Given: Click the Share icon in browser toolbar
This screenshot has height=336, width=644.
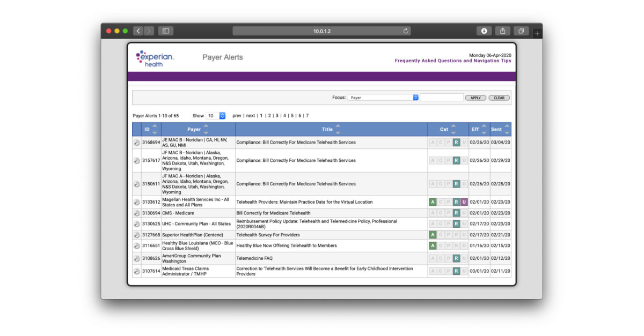Looking at the screenshot, I should coord(502,31).
